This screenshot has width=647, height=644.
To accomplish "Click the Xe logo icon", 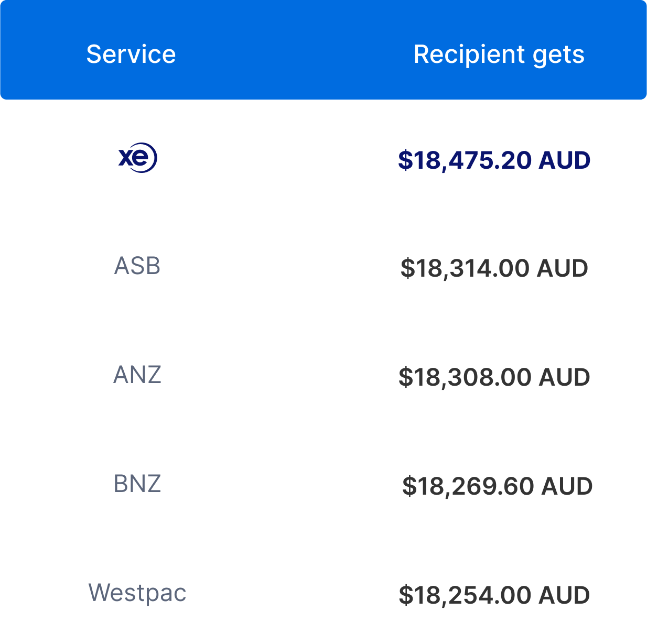I will point(137,158).
